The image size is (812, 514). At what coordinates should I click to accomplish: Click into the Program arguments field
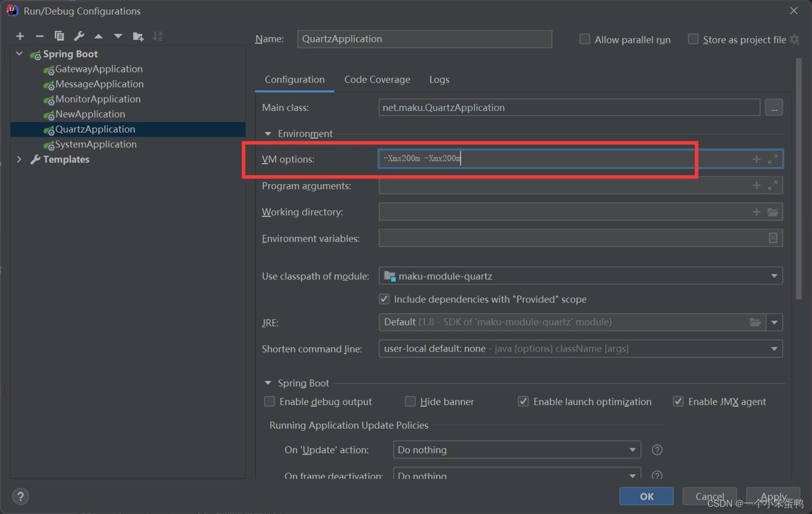563,185
